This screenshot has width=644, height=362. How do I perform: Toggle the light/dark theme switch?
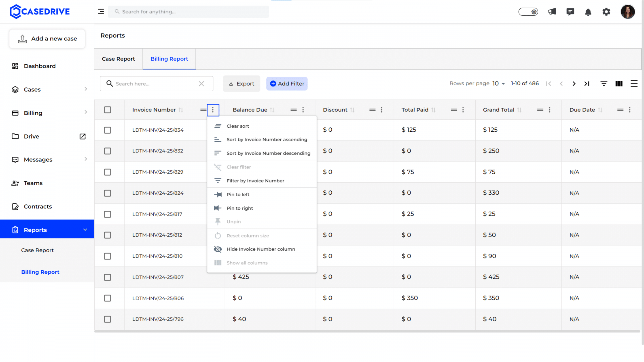[x=528, y=12]
